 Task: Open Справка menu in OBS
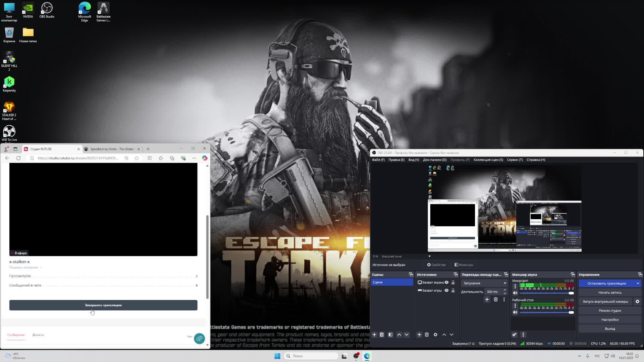click(x=536, y=160)
